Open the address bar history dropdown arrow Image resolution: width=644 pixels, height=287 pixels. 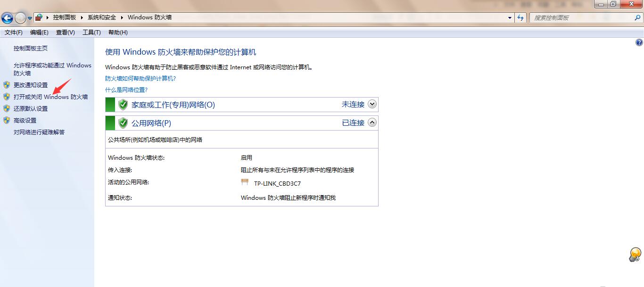point(510,17)
